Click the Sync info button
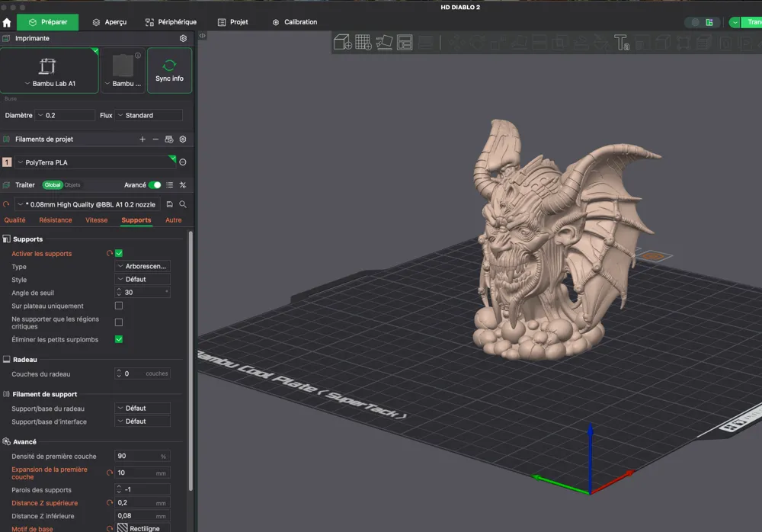Viewport: 762px width, 532px height. (170, 71)
